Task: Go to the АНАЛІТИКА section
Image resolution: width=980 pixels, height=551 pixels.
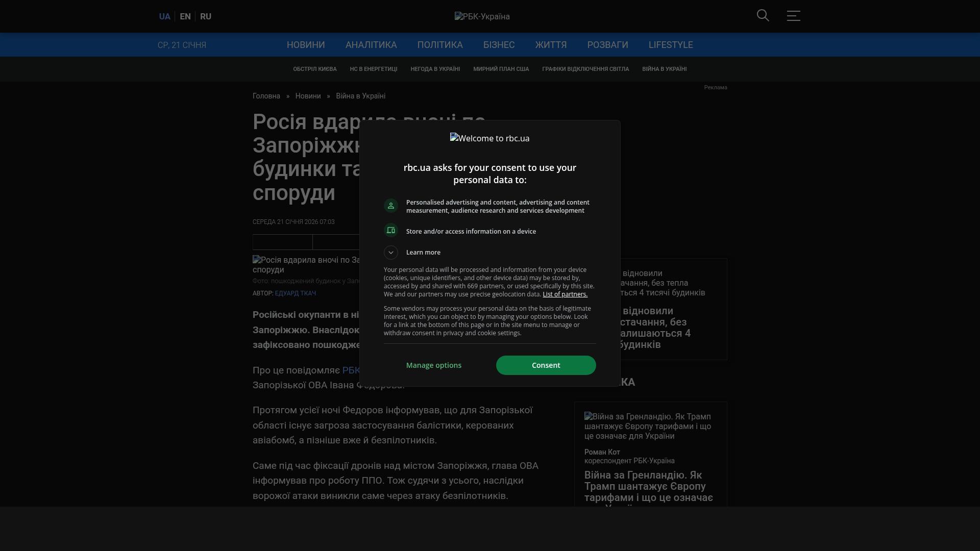Action: pos(371,45)
